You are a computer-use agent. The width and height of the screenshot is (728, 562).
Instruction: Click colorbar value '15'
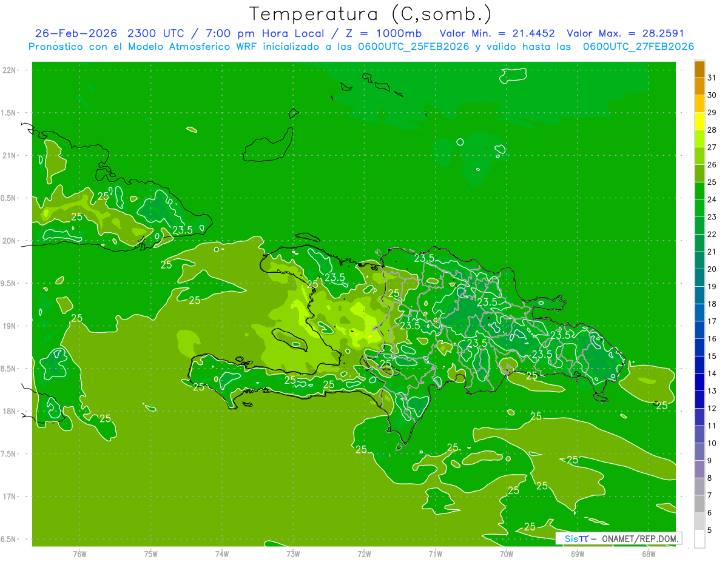pos(712,356)
